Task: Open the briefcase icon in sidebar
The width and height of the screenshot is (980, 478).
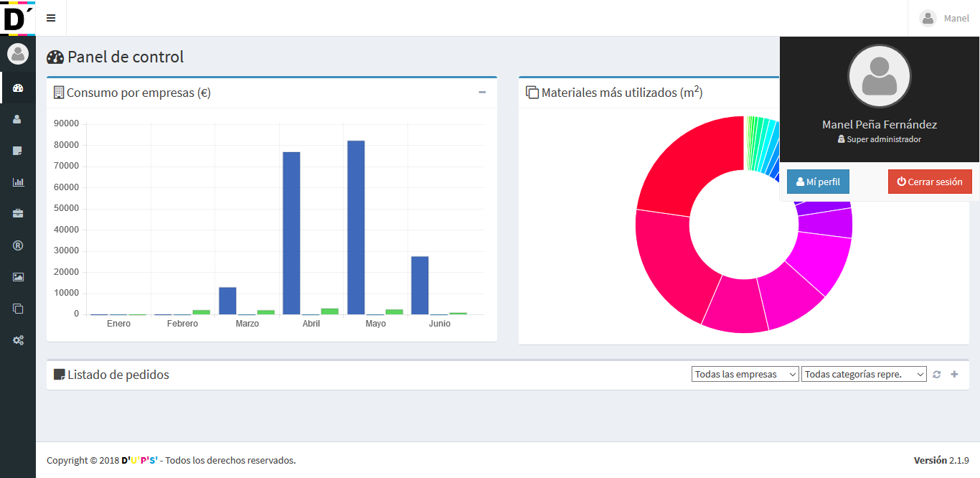Action: [x=18, y=214]
